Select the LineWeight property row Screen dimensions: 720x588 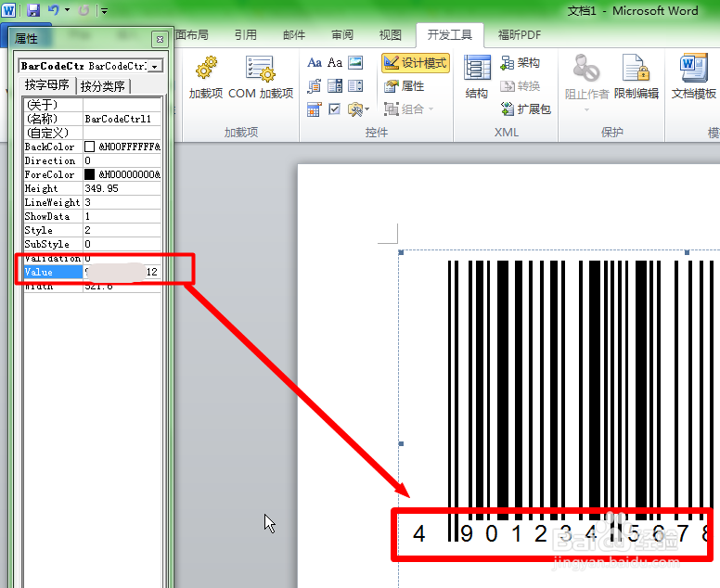(92, 202)
